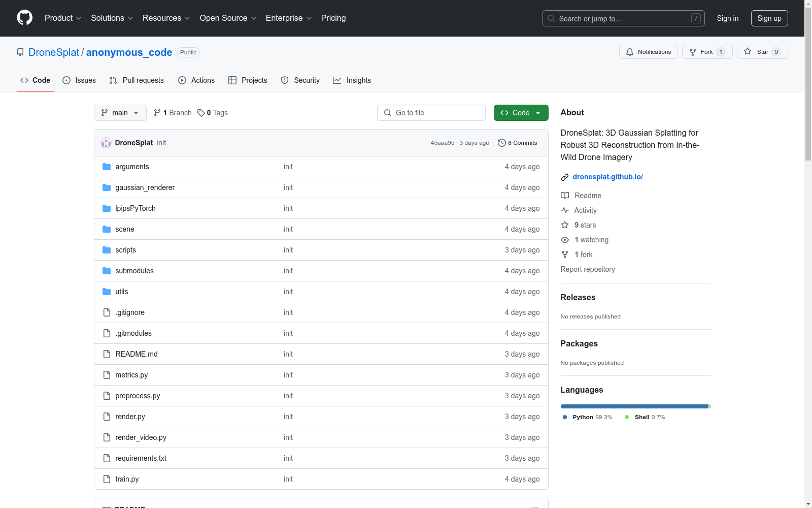Click Report repository
Viewport: 812px width, 508px height.
click(x=588, y=269)
